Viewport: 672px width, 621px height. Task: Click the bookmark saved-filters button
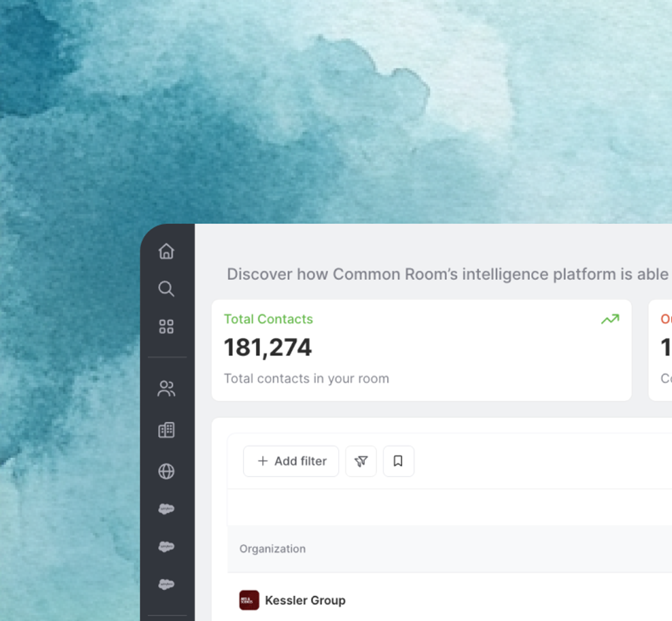(398, 461)
